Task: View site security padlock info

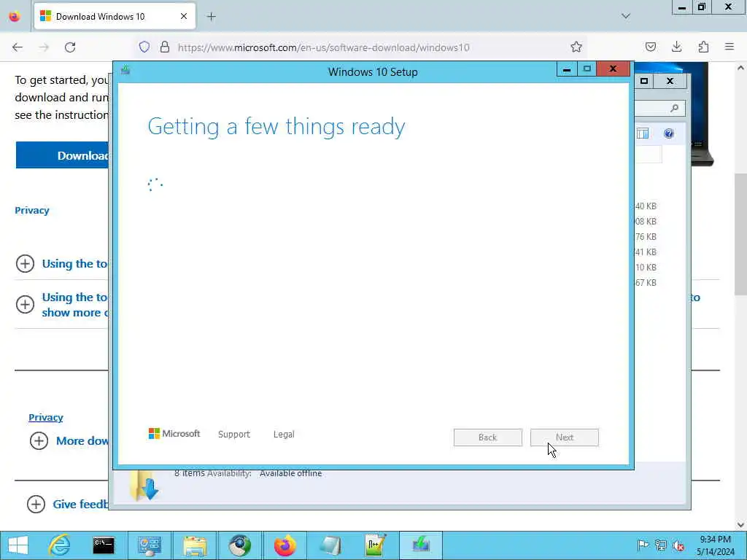Action: (165, 47)
